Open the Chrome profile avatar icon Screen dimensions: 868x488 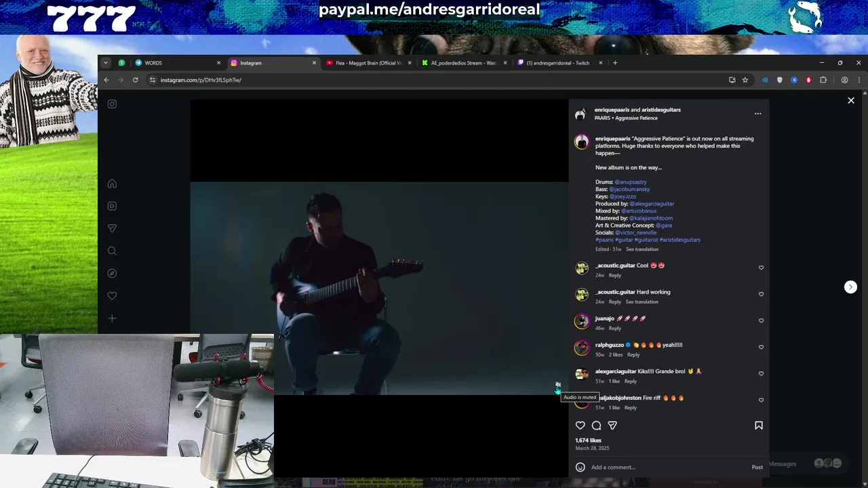point(844,80)
